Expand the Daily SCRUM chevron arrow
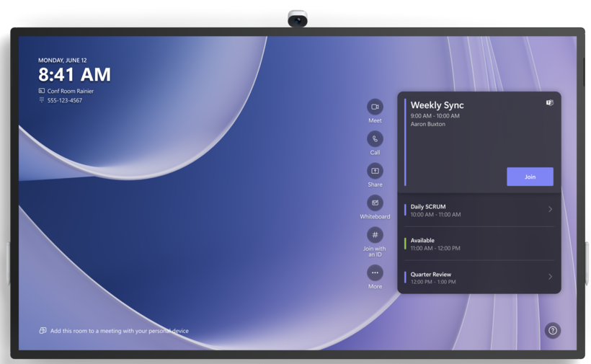591x364 pixels. 550,210
